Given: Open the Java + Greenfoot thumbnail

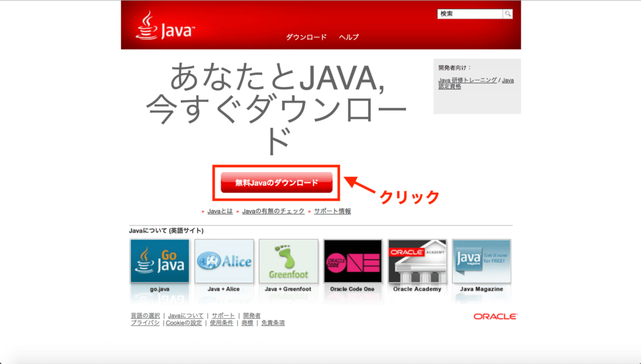Looking at the screenshot, I should pyautogui.click(x=289, y=261).
